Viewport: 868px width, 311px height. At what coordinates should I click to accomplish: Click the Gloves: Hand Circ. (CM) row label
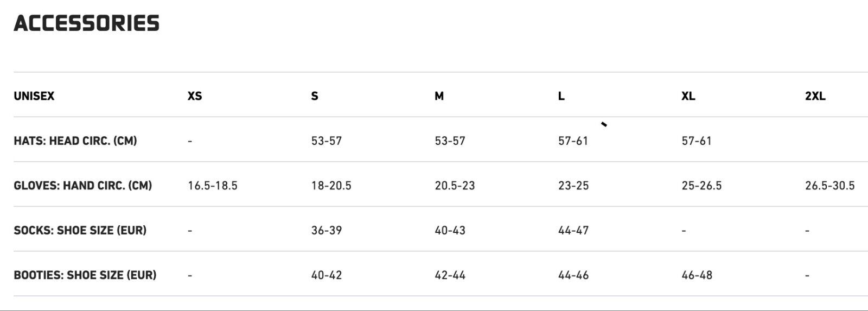tap(83, 186)
